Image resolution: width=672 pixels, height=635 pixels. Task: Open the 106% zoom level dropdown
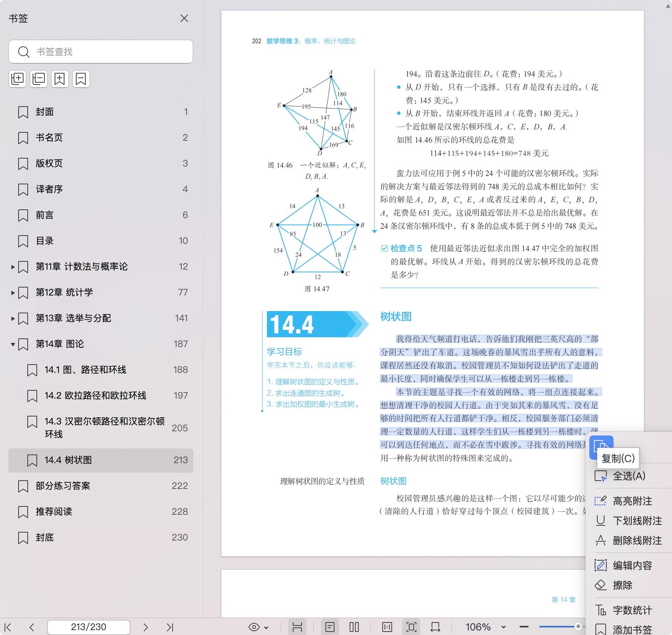[x=503, y=627]
